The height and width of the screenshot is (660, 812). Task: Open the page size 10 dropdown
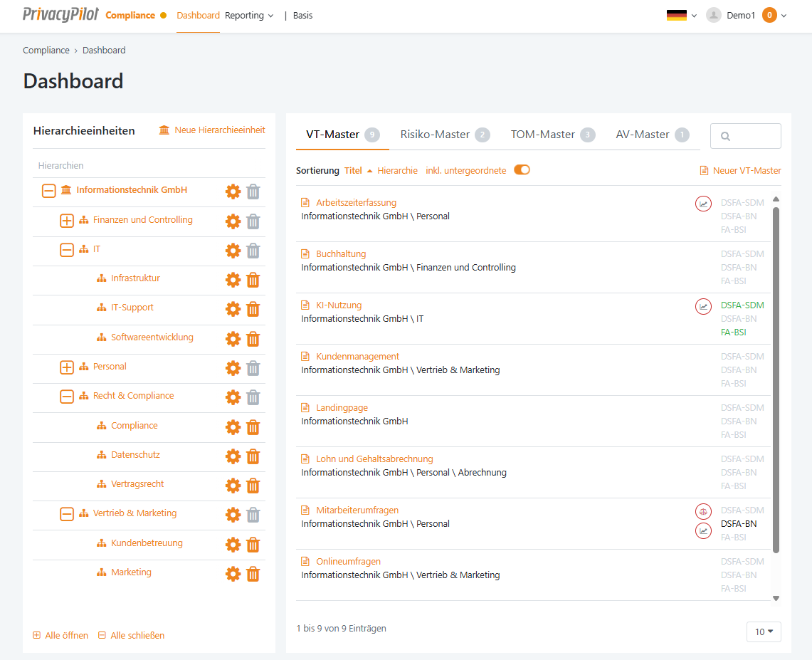pos(764,632)
